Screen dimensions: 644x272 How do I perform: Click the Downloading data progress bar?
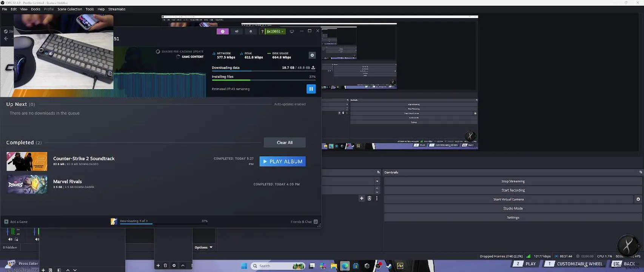263,71
